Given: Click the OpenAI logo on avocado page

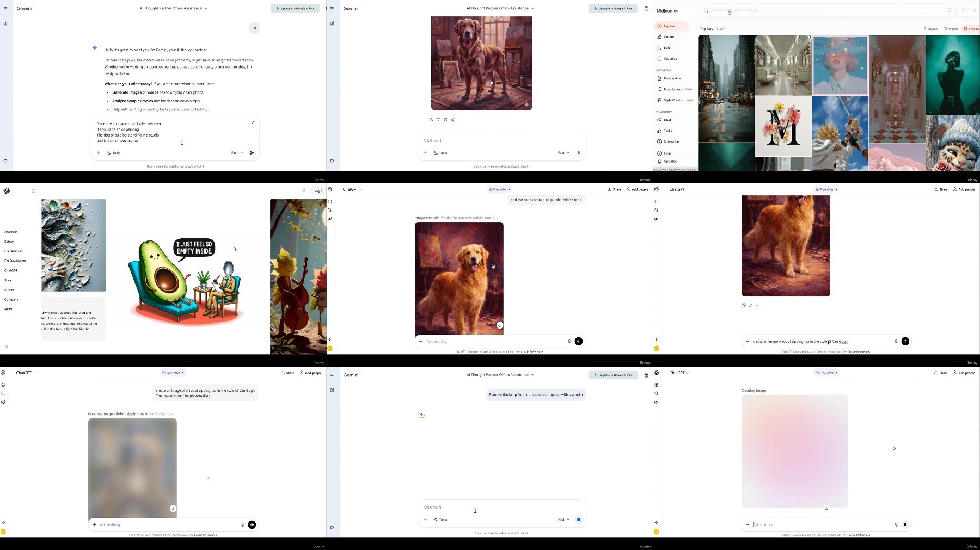Looking at the screenshot, I should (x=7, y=191).
